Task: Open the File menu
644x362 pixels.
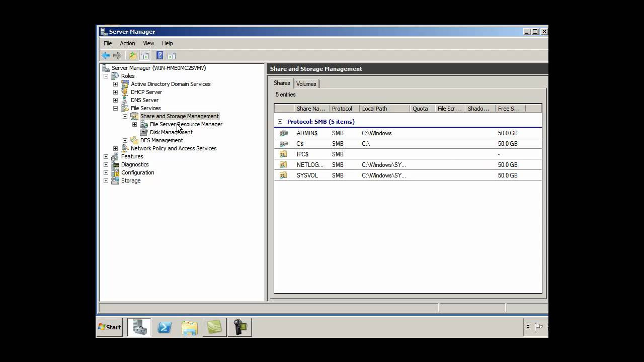Action: pos(108,43)
